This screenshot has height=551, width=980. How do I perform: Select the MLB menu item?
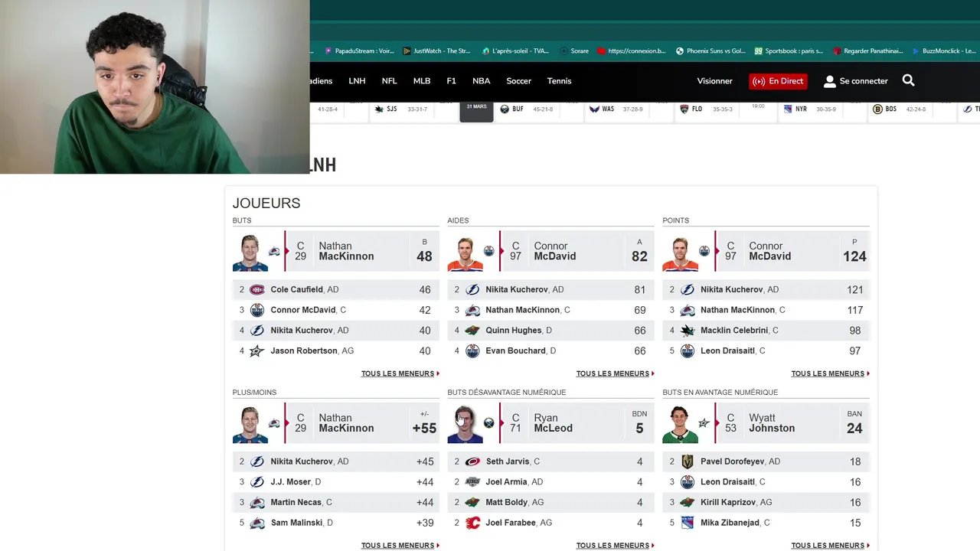[422, 81]
